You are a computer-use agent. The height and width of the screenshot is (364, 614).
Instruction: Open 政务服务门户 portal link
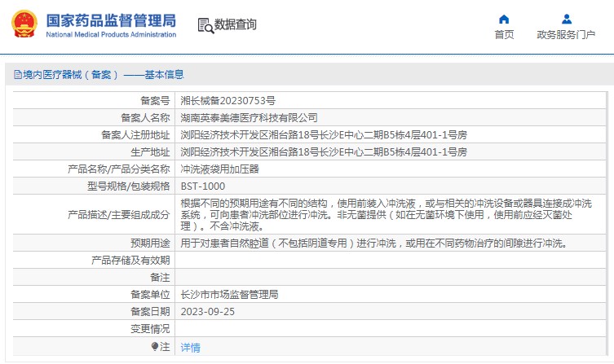tap(566, 35)
